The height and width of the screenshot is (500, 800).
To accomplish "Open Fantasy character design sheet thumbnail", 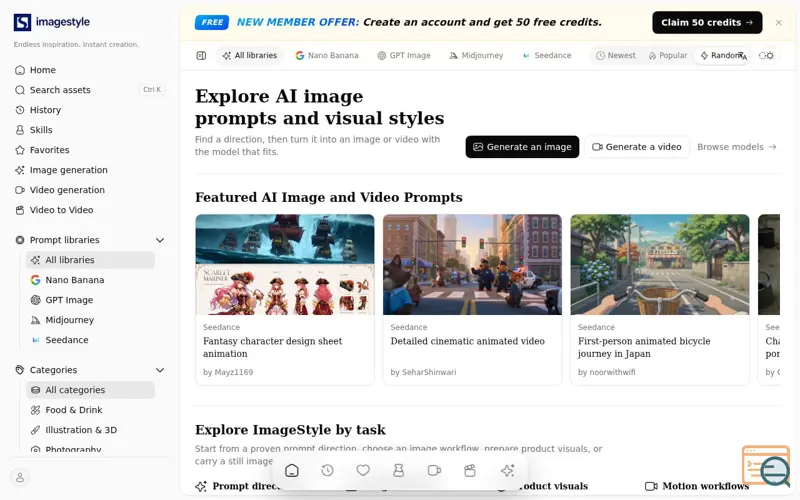I will coord(285,264).
